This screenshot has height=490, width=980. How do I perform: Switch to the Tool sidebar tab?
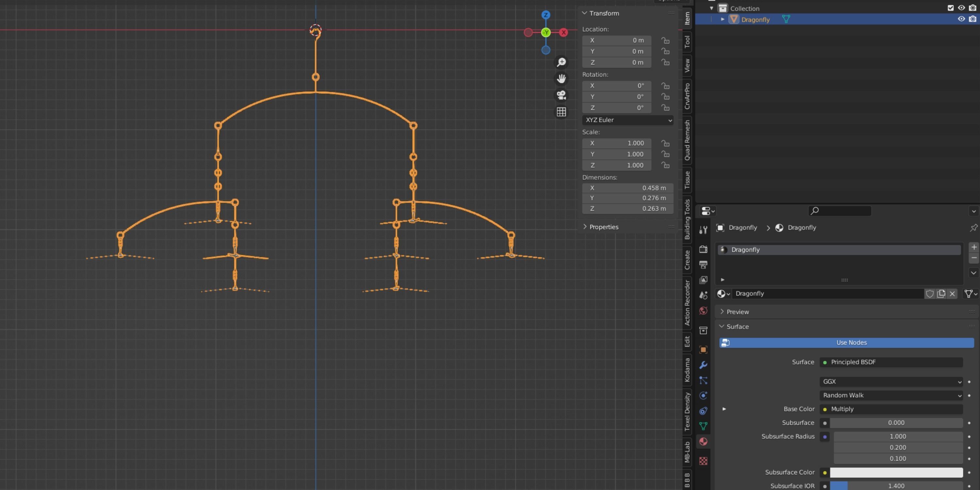[x=687, y=41]
